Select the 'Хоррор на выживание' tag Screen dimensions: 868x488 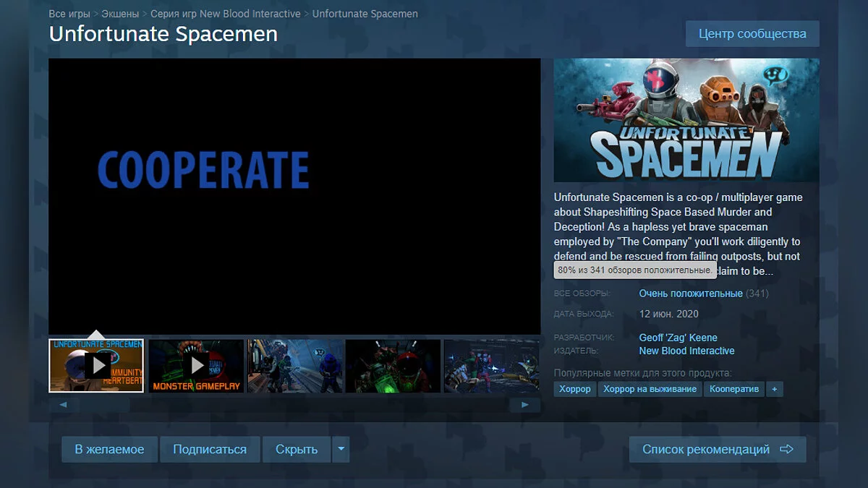(650, 389)
